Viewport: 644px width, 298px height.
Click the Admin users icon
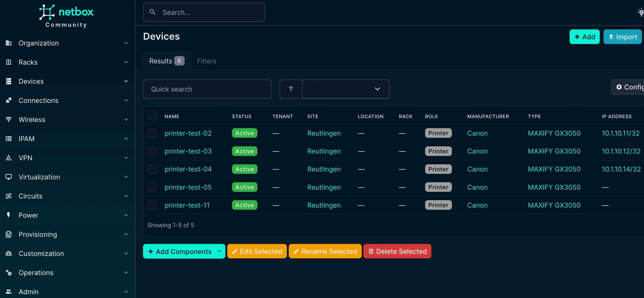(x=9, y=292)
